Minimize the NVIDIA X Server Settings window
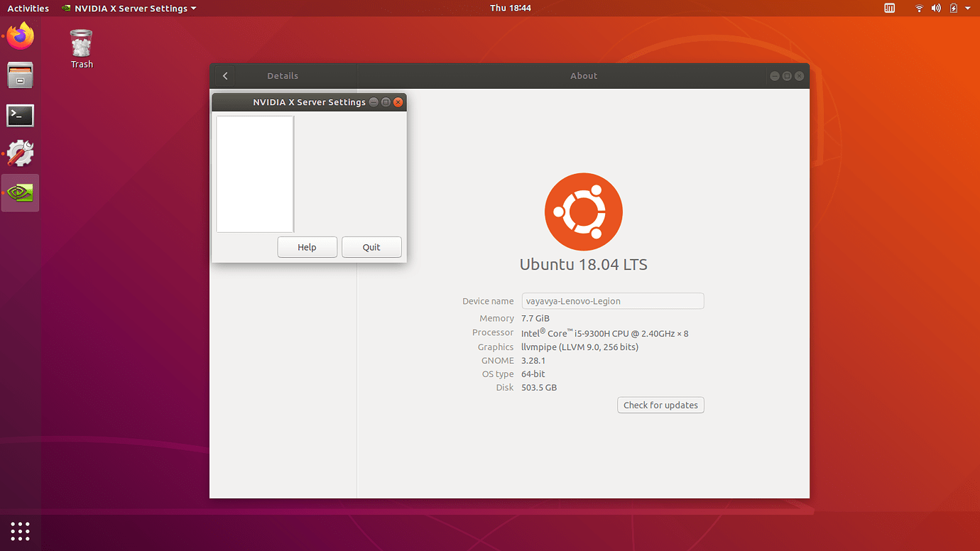 (x=374, y=102)
